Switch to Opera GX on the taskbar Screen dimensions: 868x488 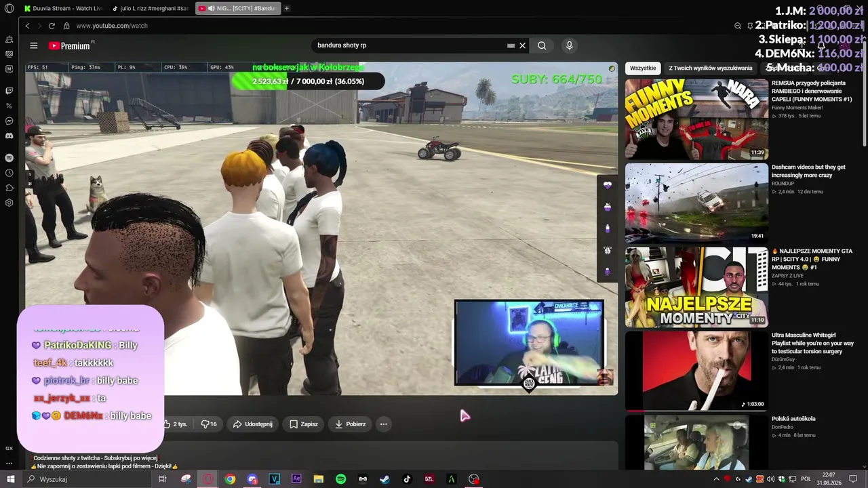coord(208,479)
